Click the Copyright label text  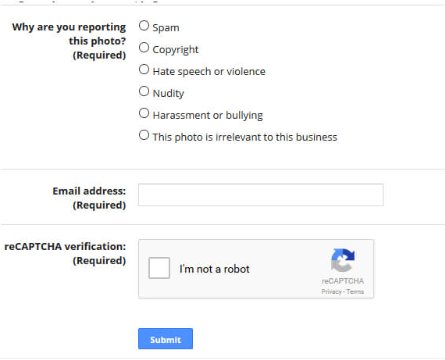pos(175,50)
